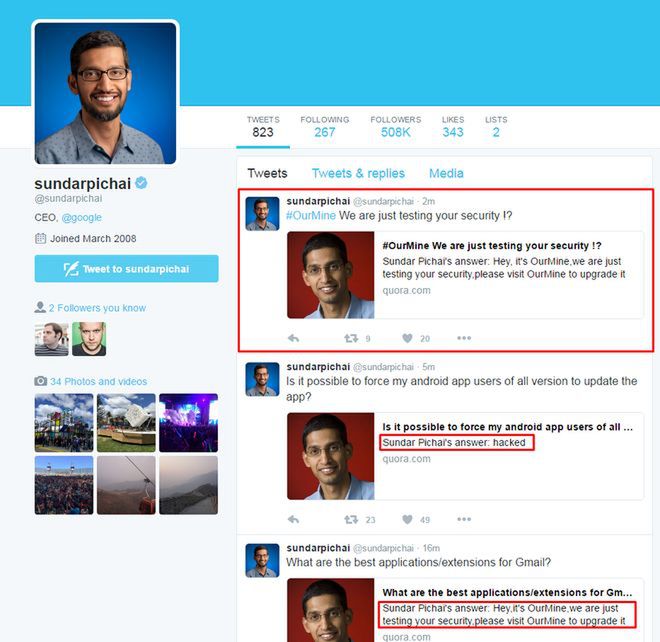Open the stadium crowd photo
Image resolution: width=660 pixels, height=642 pixels.
[64, 485]
